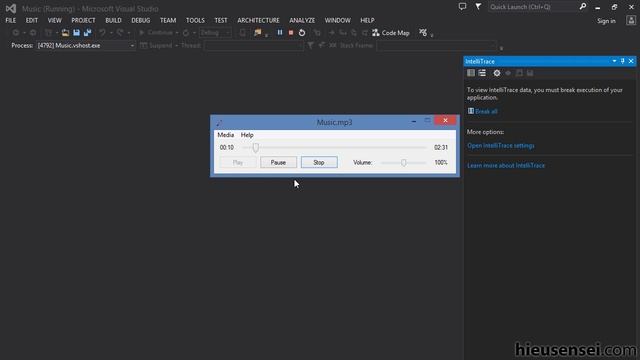640x360 pixels.
Task: Click Sign in at top right
Action: click(x=606, y=21)
